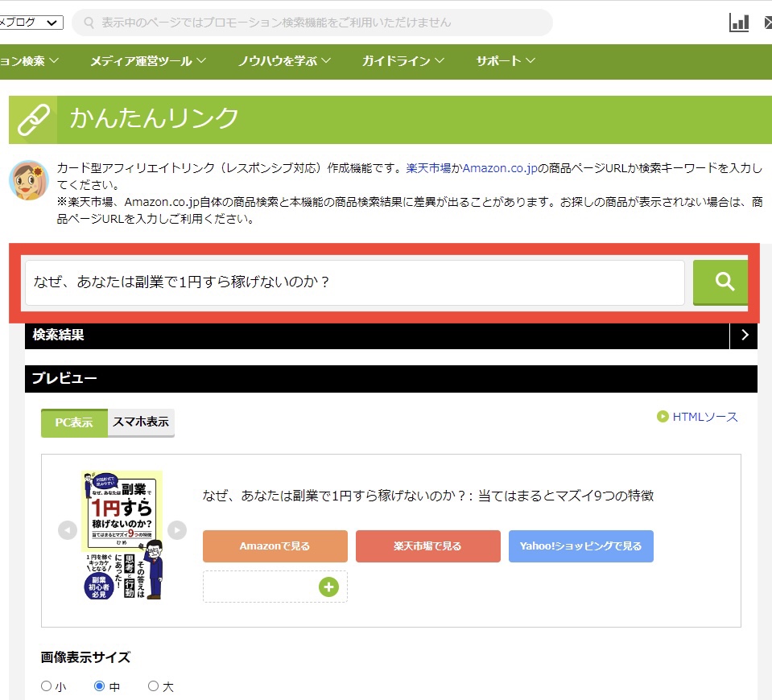Click the left arrow on the product carousel
The width and height of the screenshot is (772, 700).
pyautogui.click(x=68, y=530)
